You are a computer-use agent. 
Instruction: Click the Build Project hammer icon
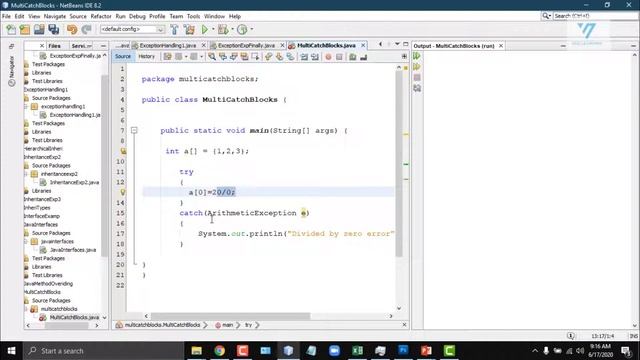point(174,29)
